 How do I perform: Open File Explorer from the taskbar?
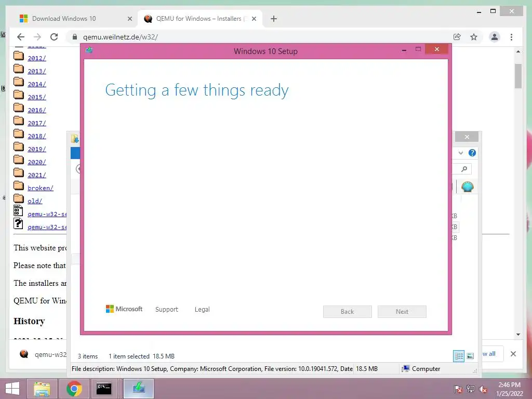(x=42, y=389)
